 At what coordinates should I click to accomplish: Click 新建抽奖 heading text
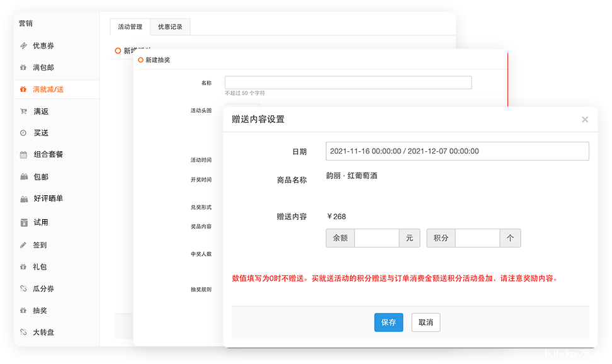pyautogui.click(x=157, y=60)
